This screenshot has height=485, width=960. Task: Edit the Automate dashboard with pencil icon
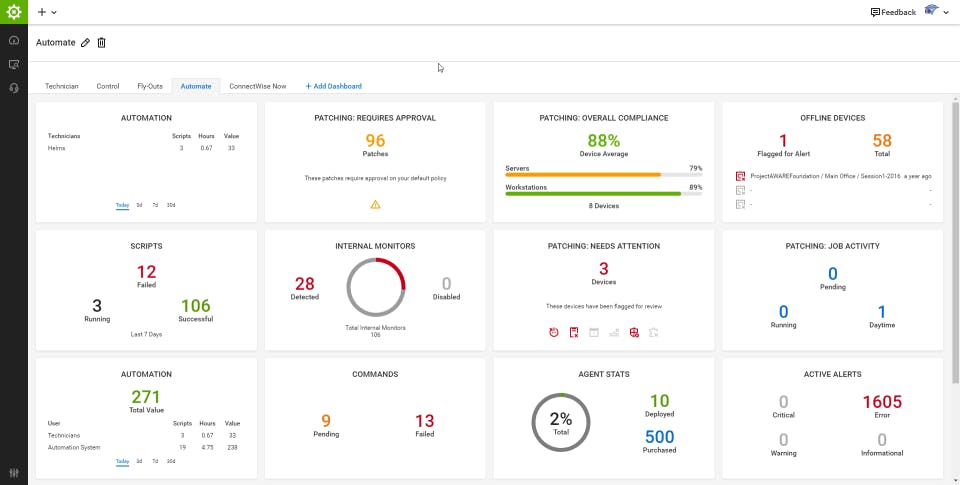tap(85, 43)
